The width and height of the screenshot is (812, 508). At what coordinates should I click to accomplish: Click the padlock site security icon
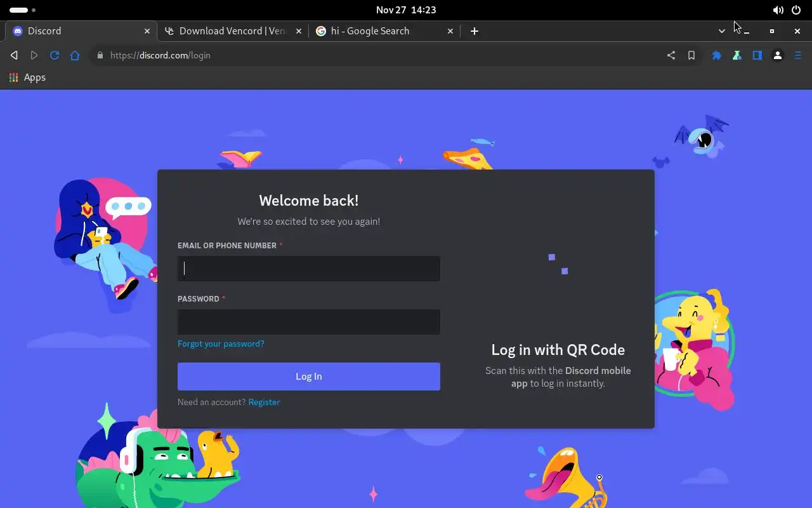[x=100, y=55]
